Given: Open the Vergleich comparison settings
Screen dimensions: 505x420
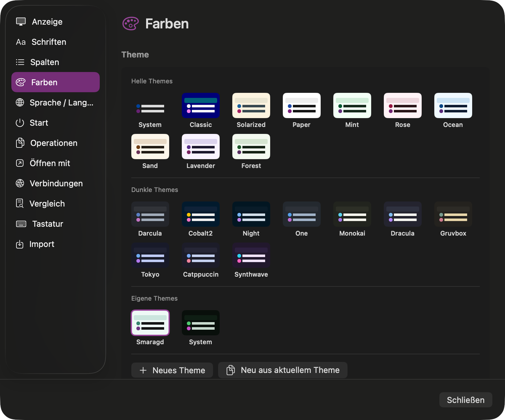Looking at the screenshot, I should tap(47, 203).
